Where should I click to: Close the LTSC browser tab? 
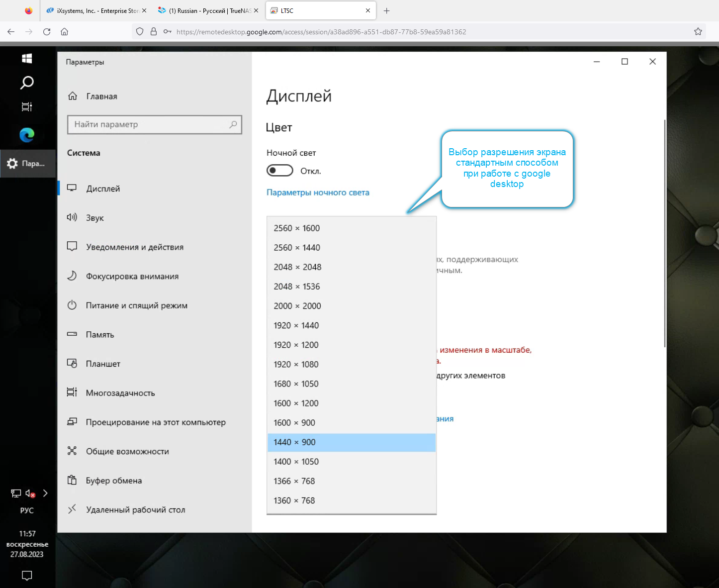368,10
